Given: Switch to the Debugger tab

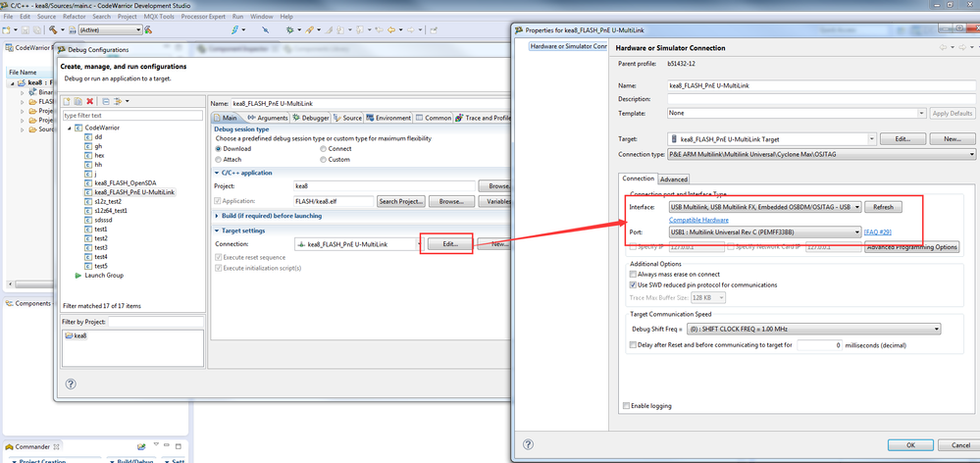Looking at the screenshot, I should coord(311,118).
